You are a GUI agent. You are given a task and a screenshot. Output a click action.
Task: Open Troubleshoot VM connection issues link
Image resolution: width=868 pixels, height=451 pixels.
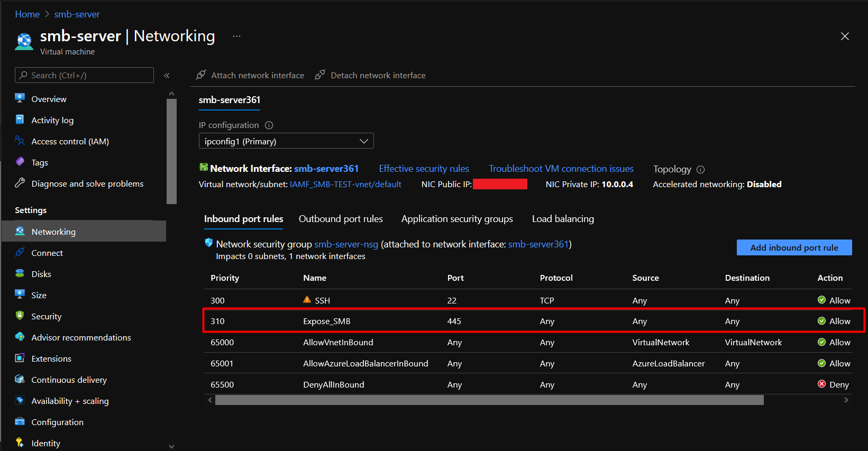(561, 169)
